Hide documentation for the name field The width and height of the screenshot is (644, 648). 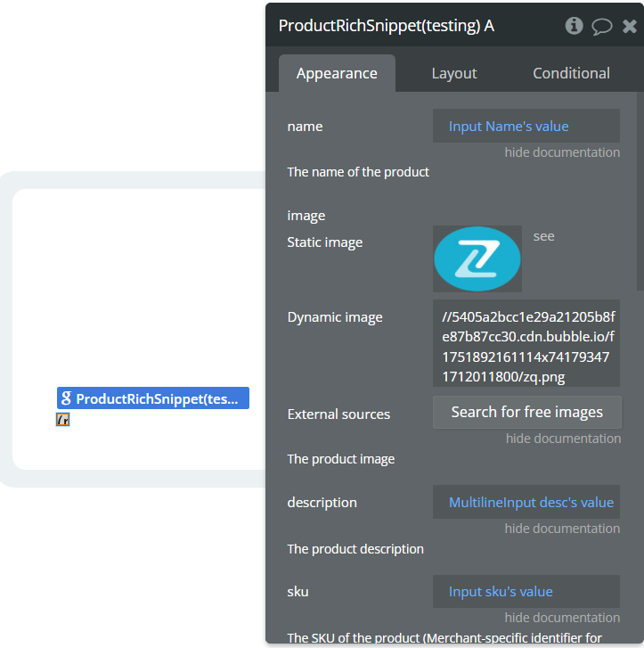pyautogui.click(x=562, y=152)
